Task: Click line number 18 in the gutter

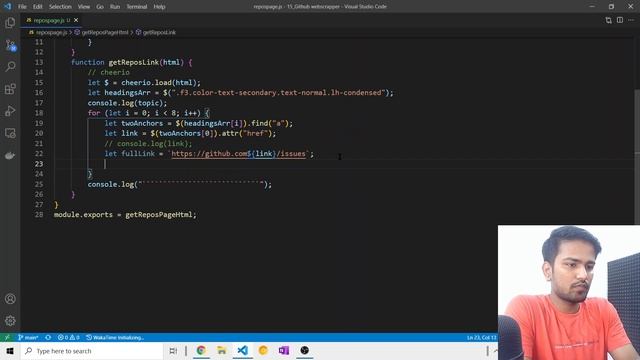Action: [x=39, y=113]
